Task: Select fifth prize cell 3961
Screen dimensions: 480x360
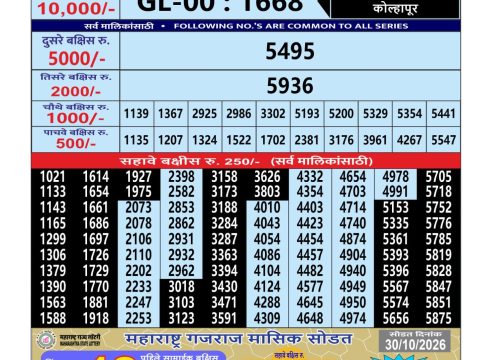Action: 375,140
